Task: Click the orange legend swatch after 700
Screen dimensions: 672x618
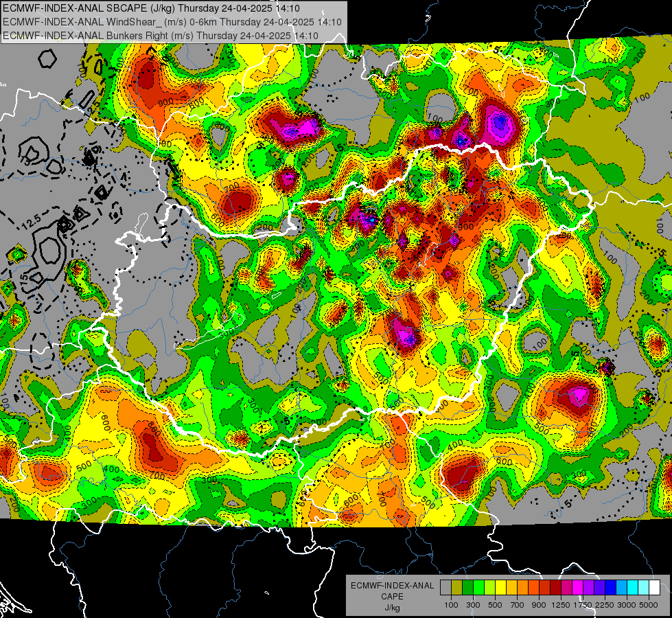Action: pyautogui.click(x=523, y=588)
